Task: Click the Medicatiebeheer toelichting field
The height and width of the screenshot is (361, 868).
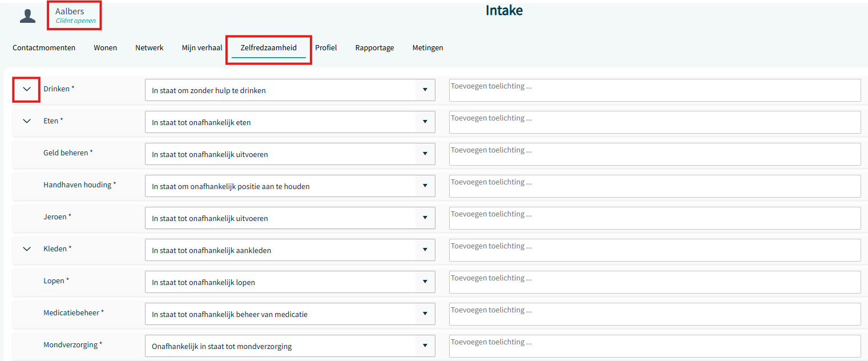Action: pyautogui.click(x=655, y=314)
